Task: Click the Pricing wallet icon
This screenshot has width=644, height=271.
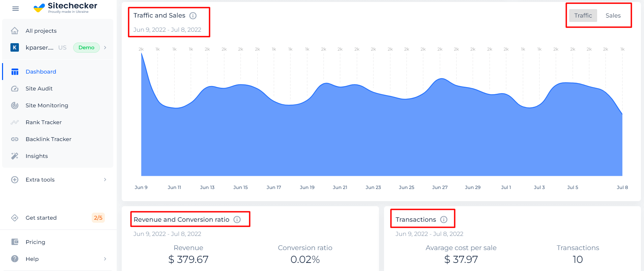Action: [x=15, y=242]
